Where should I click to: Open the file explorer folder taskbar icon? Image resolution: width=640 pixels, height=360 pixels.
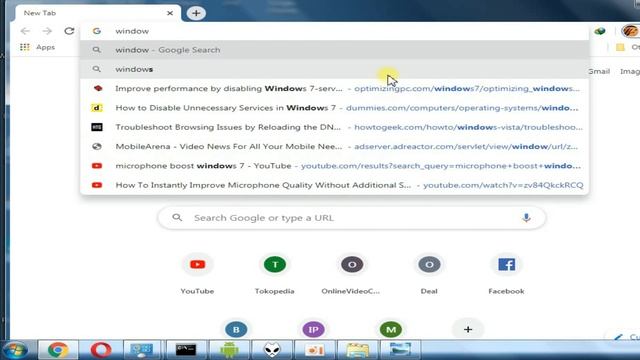pos(358,350)
